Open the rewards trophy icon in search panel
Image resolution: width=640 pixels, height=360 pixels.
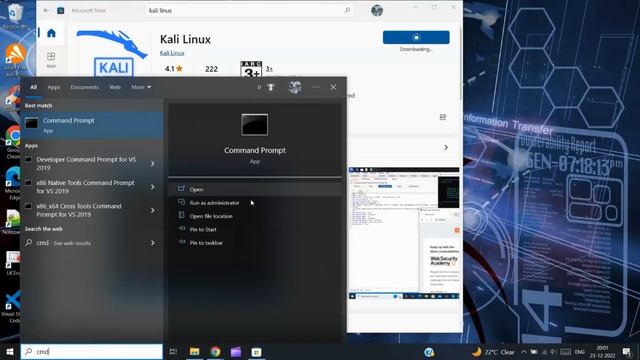click(271, 87)
